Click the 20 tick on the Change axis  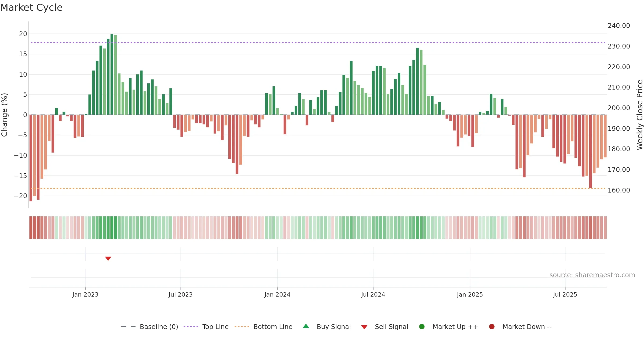tap(23, 34)
